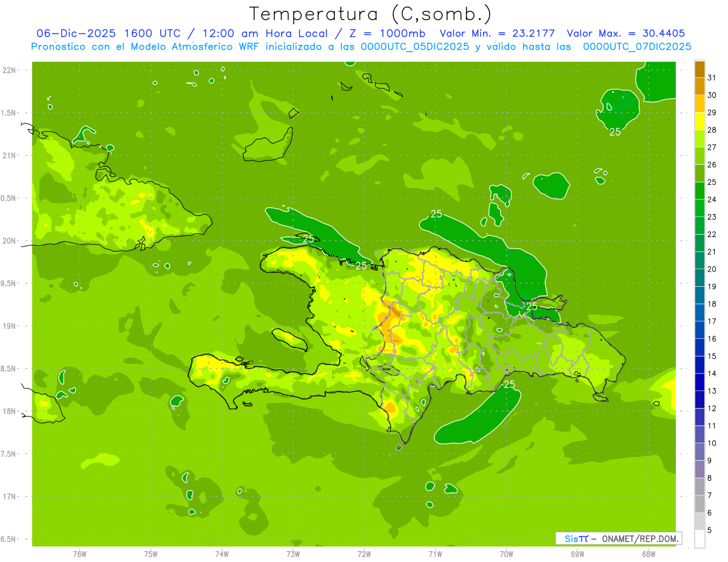Click the 17N latitude axis label
The width and height of the screenshot is (728, 562).
tap(9, 497)
